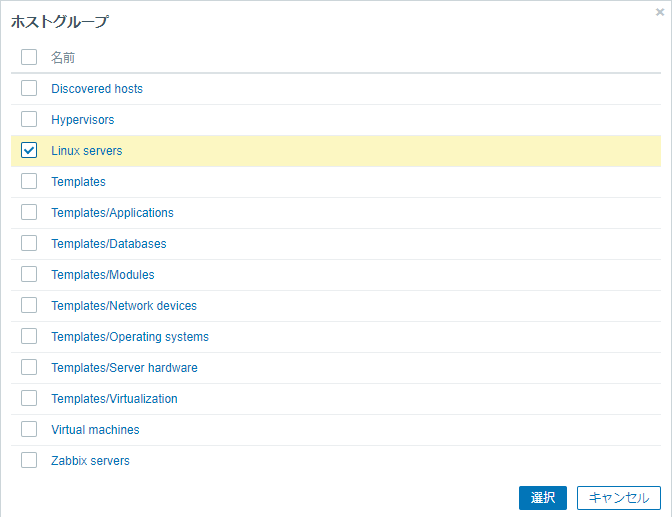Tick the Templates checkbox
Screen dimensions: 672x517
point(29,181)
